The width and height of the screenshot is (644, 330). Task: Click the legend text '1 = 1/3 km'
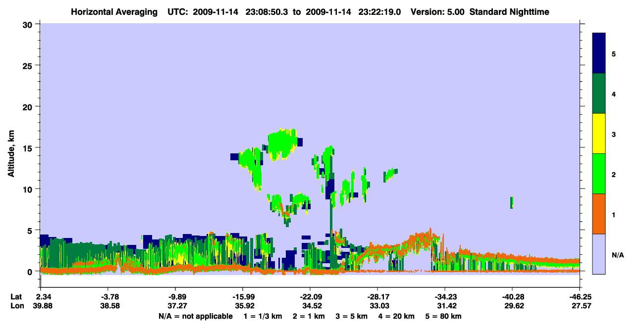262,316
